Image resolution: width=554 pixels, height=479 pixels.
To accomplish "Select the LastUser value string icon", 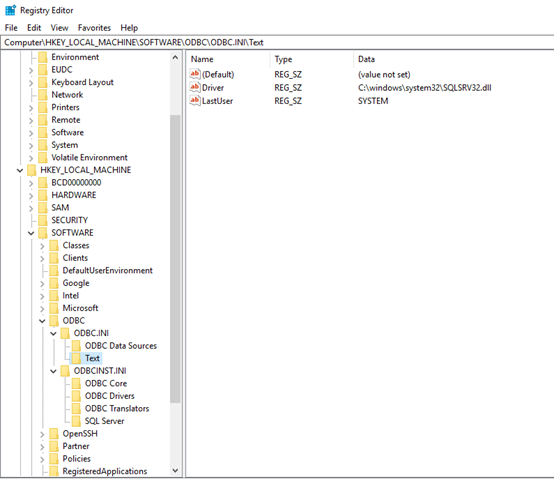I will tap(195, 101).
